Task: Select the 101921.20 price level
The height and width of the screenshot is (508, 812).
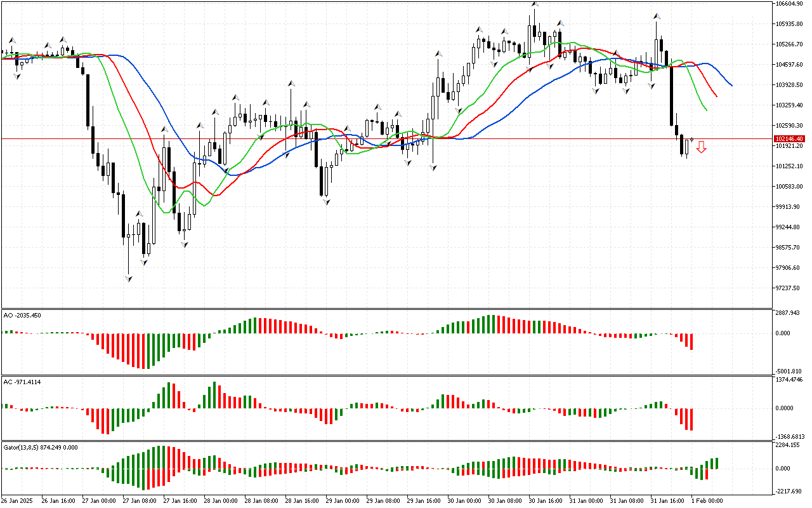Action: click(789, 146)
